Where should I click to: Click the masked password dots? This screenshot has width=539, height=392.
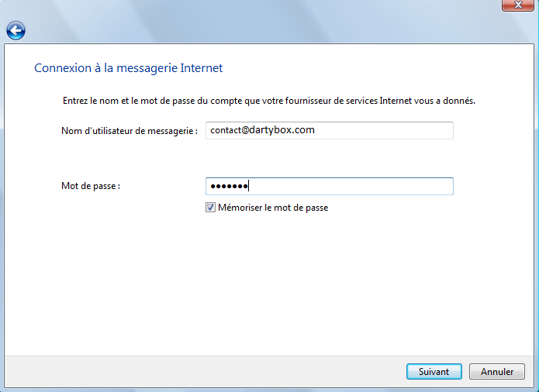tap(228, 187)
